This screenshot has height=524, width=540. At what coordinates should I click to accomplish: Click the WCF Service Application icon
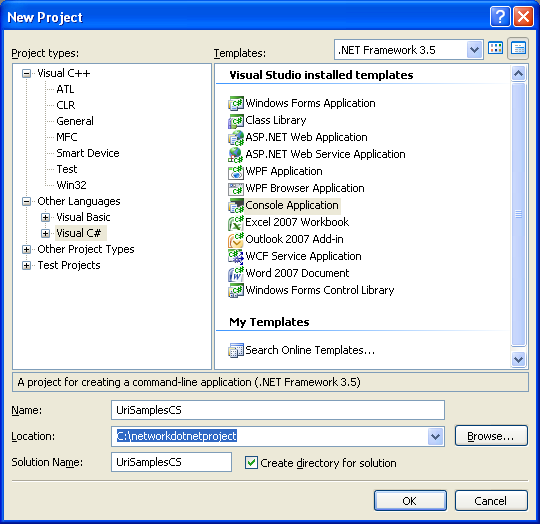pyautogui.click(x=236, y=256)
